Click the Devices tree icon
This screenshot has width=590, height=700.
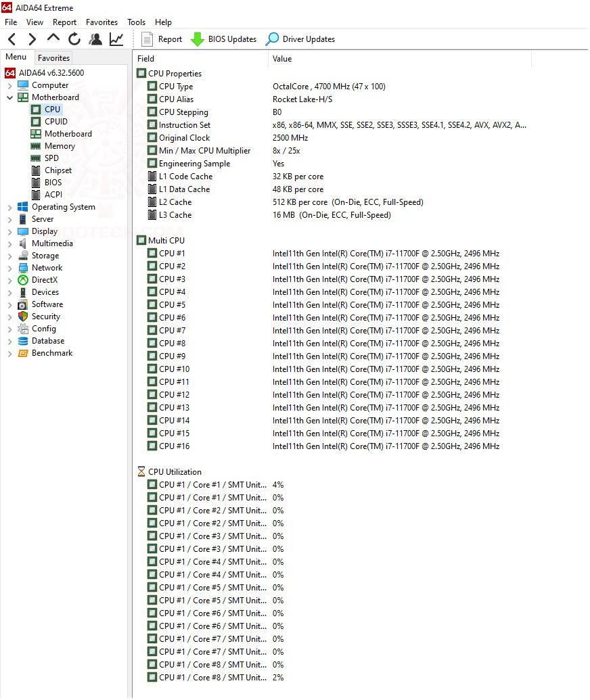(23, 292)
